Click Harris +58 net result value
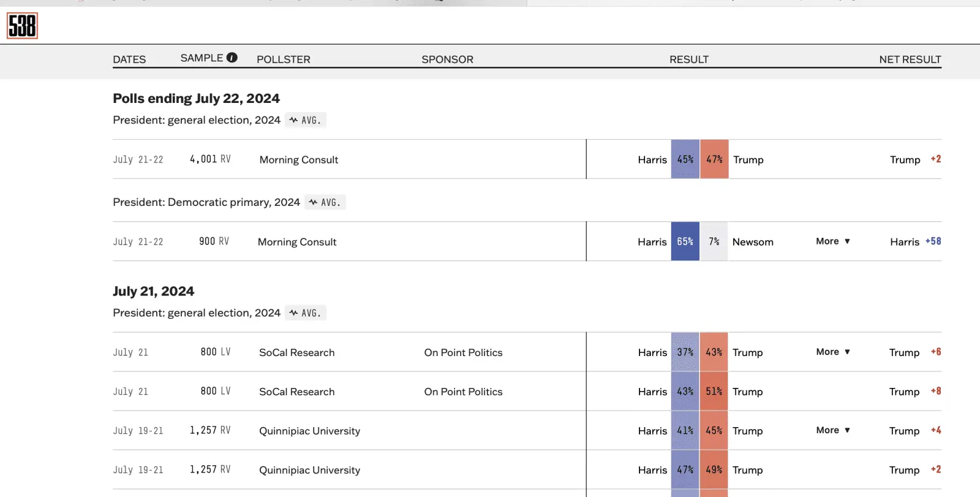This screenshot has height=497, width=980. [933, 241]
